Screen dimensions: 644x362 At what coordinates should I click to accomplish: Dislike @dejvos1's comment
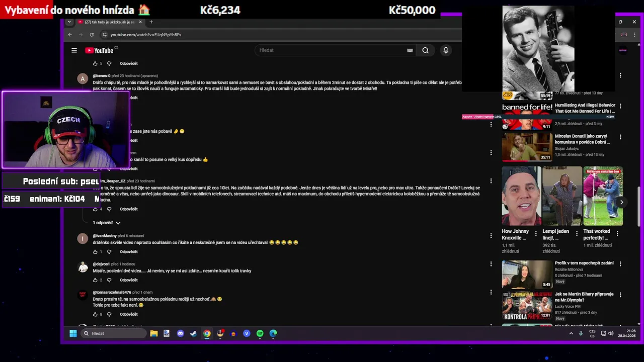click(x=109, y=280)
